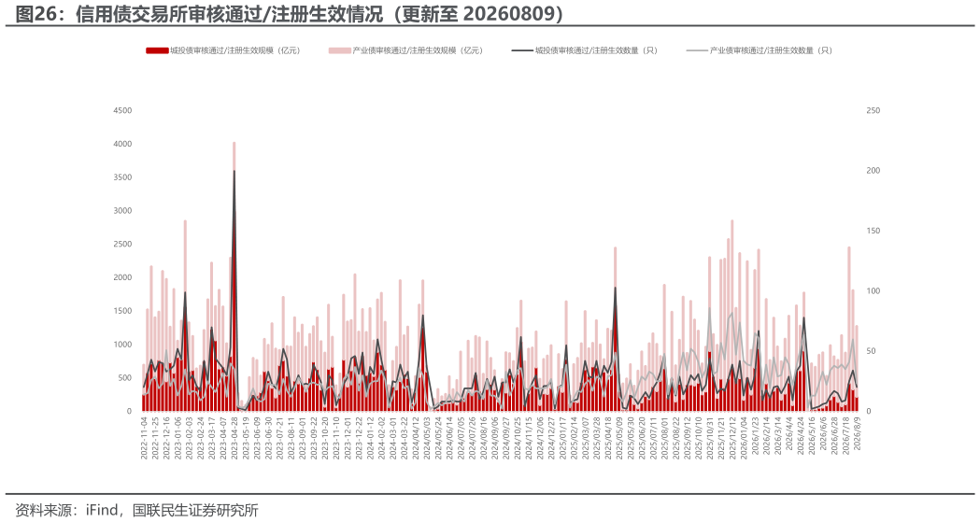
Task: Click left axis value 1500
Action: click(122, 311)
